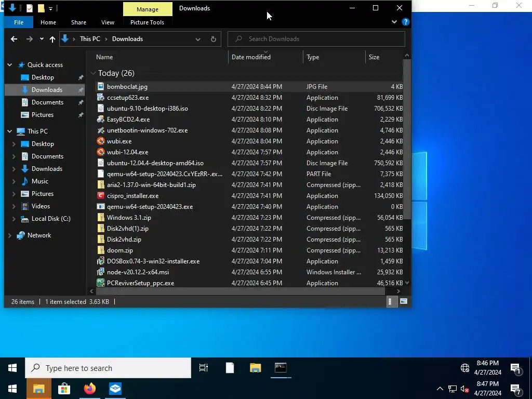
Task: Select Pictures in Quick access
Action: 43,115
